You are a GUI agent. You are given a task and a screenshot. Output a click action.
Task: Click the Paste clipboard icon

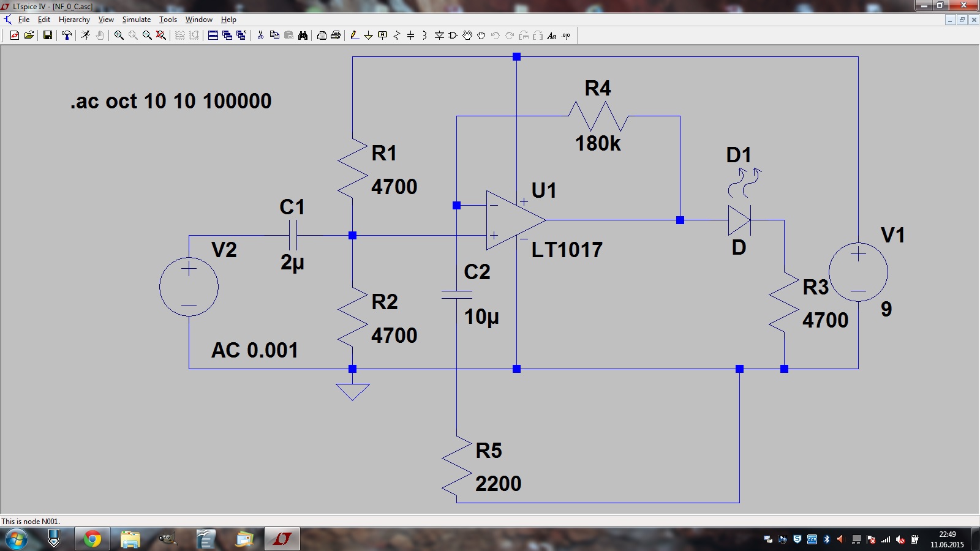point(288,36)
